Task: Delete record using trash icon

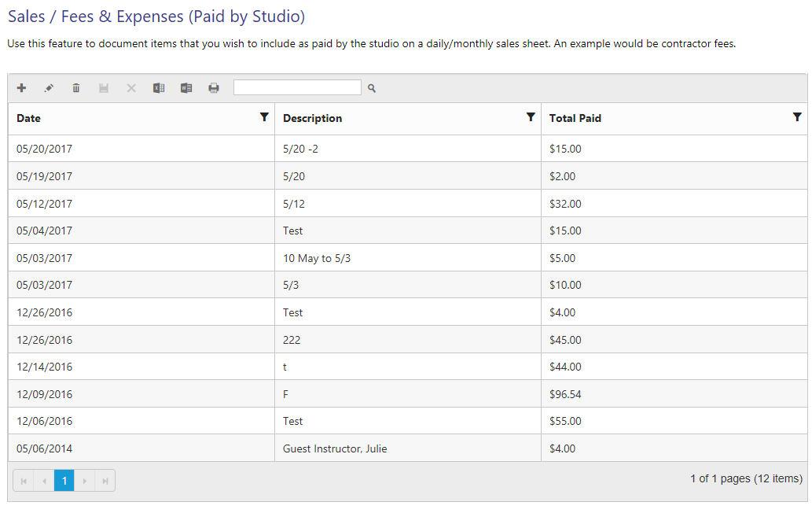Action: (x=76, y=88)
